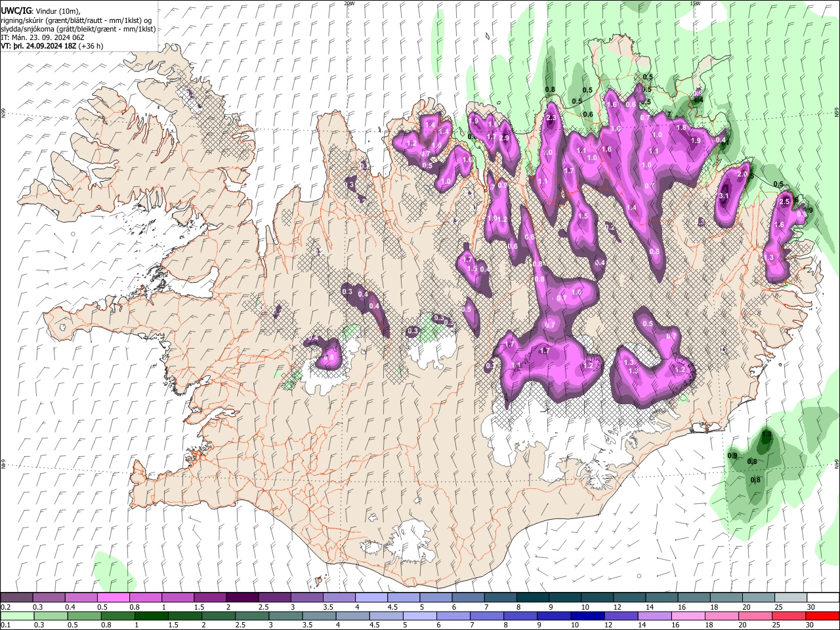
Task: Click the 'IT: Mán. 23. 09. 2024 06Z' line
Action: 43,38
